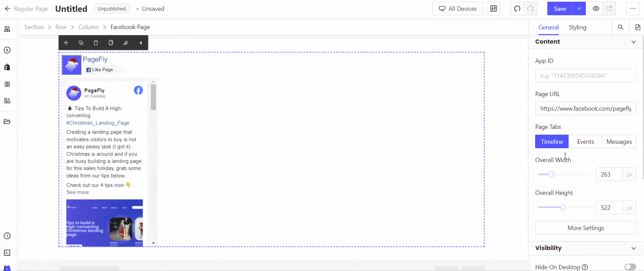Select Facebook Page in the breadcrumb
Screen dimensions: 644x271
130,27
